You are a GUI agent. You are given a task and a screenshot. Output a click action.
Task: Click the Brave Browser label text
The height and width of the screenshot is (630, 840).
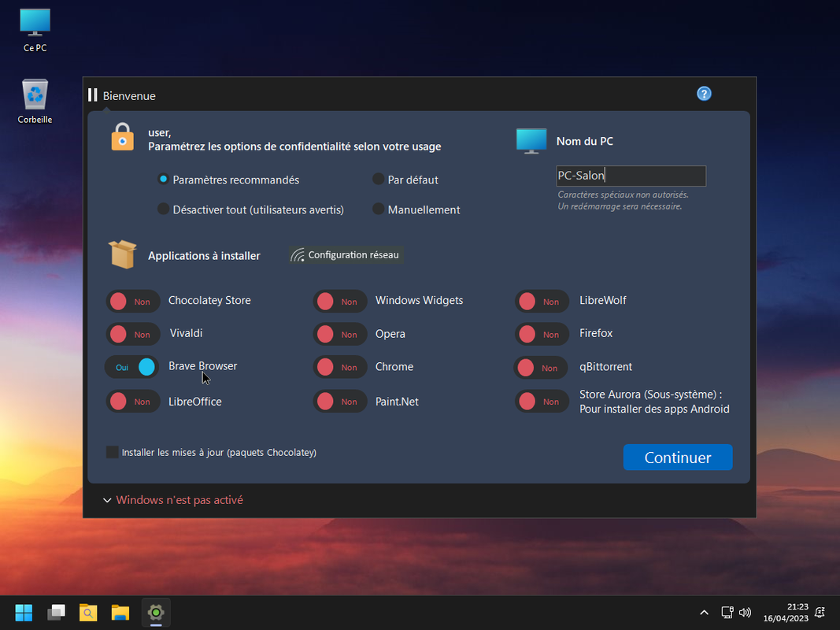pos(202,366)
